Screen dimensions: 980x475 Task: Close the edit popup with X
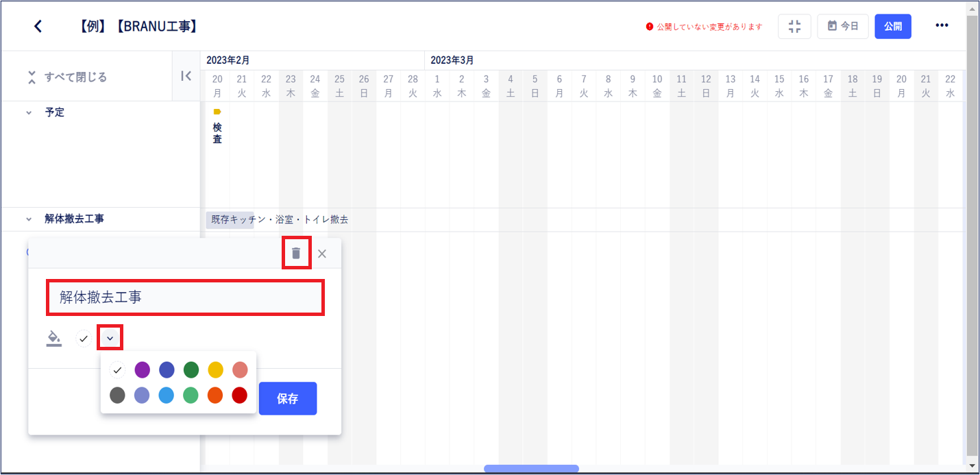pyautogui.click(x=322, y=254)
